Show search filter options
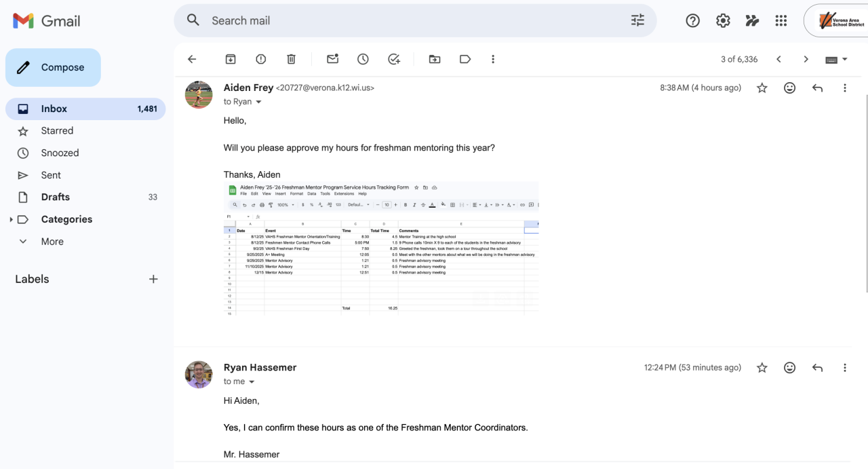The image size is (868, 469). (x=637, y=20)
